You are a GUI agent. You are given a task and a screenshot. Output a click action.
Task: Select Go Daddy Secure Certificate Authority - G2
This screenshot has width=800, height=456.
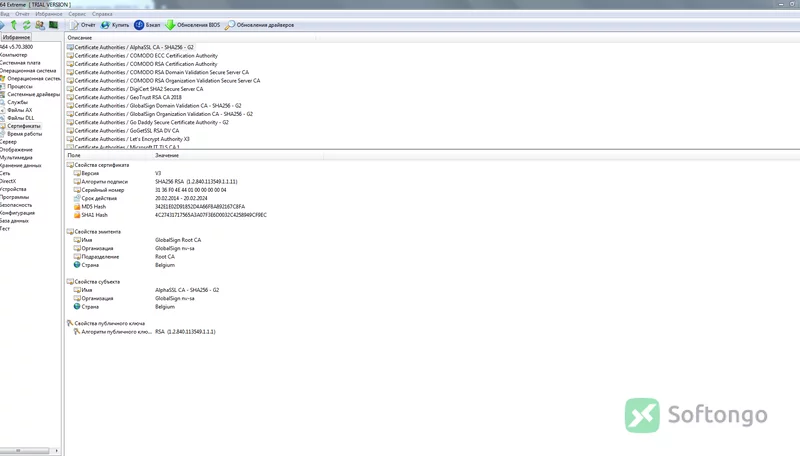point(148,122)
